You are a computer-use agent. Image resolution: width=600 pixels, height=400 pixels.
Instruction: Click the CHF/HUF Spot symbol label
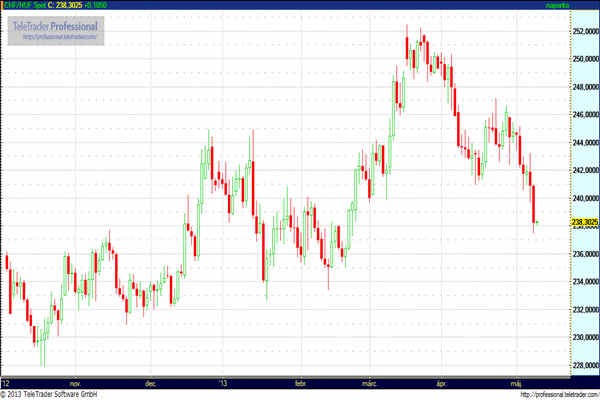click(x=24, y=6)
